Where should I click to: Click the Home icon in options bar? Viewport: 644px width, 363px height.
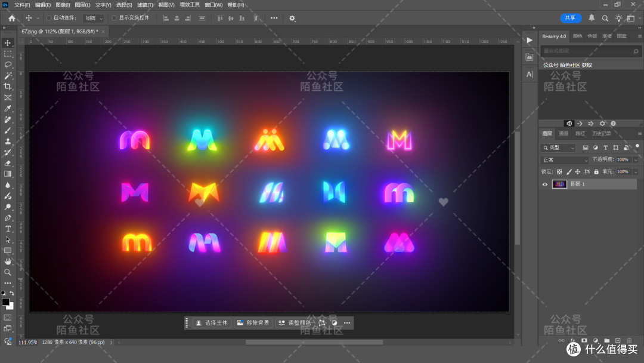coord(12,18)
